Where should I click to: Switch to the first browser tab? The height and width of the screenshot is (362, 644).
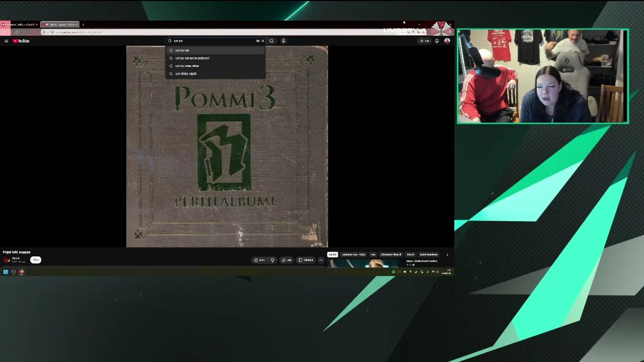19,24
